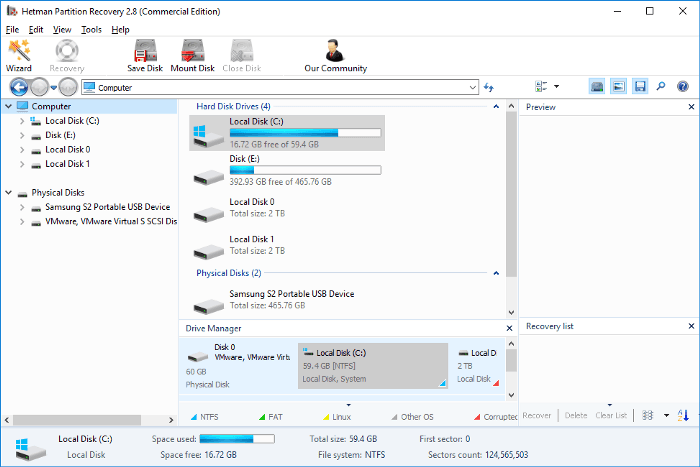700x467 pixels.
Task: Expand Local Disk 1 in tree
Action: click(x=22, y=164)
